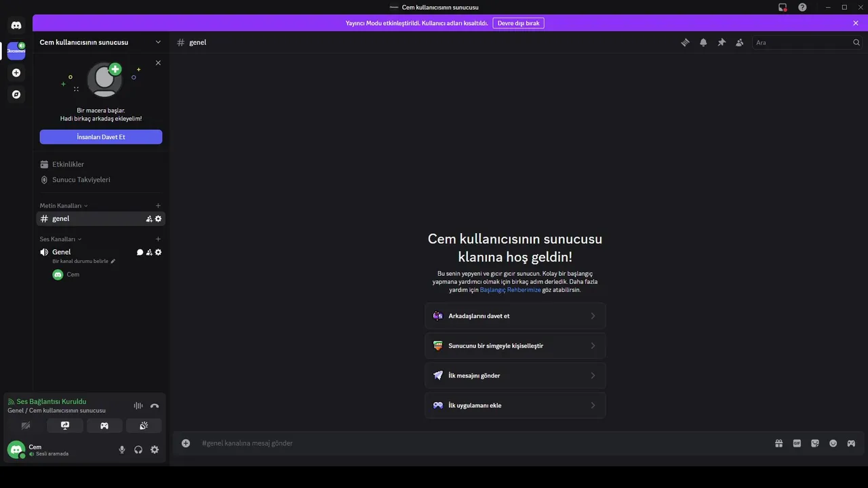Click the Ara search field

tap(807, 42)
